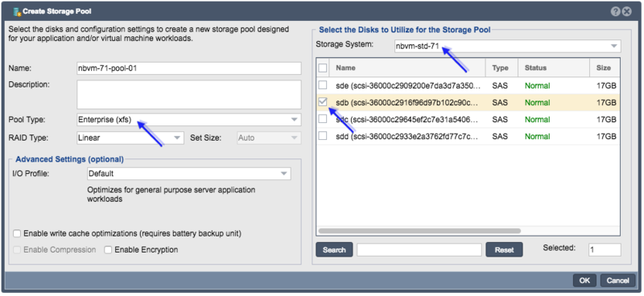This screenshot has width=644, height=296.
Task: Click the Advanced Settings (optional) heading
Action: coord(69,159)
